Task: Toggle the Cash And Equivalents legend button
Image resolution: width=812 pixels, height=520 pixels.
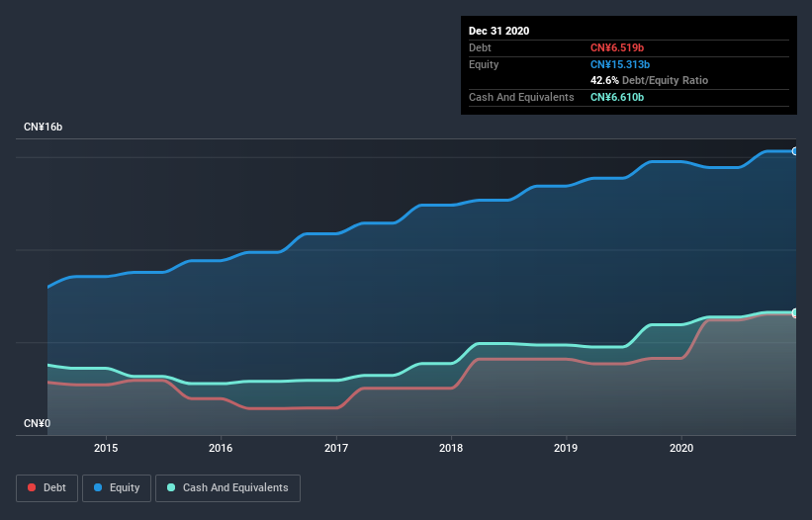Action: click(227, 488)
